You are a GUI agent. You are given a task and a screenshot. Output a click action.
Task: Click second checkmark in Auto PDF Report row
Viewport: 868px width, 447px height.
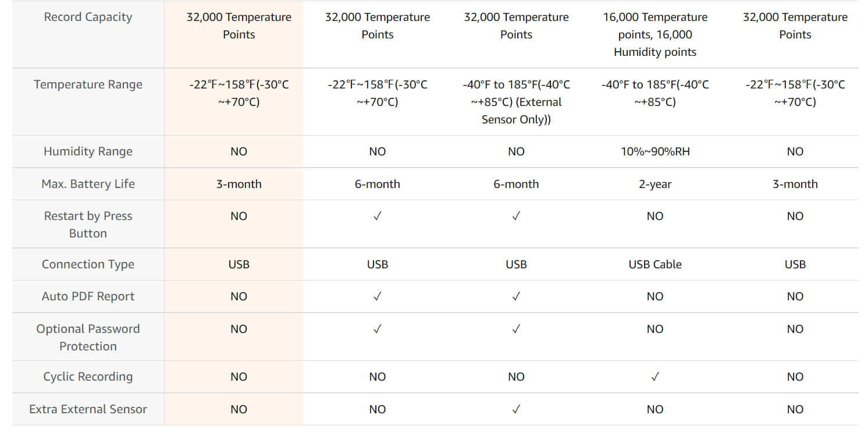[516, 296]
